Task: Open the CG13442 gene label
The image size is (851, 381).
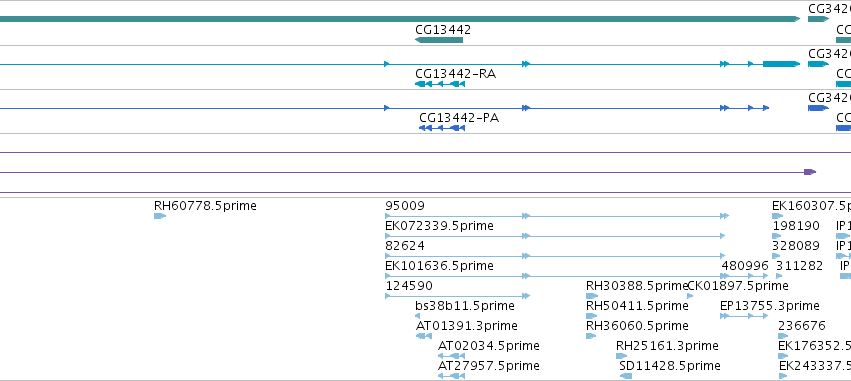Action: tap(443, 30)
